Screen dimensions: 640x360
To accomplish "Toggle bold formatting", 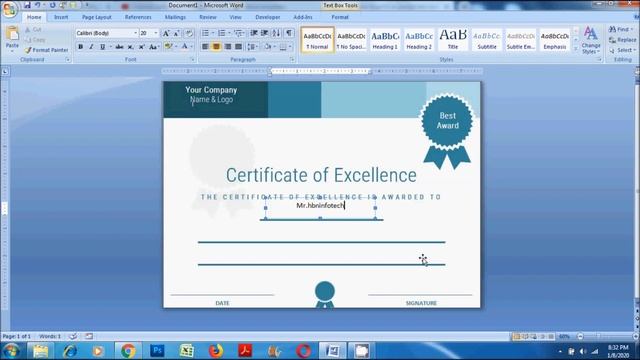I will 80,47.
